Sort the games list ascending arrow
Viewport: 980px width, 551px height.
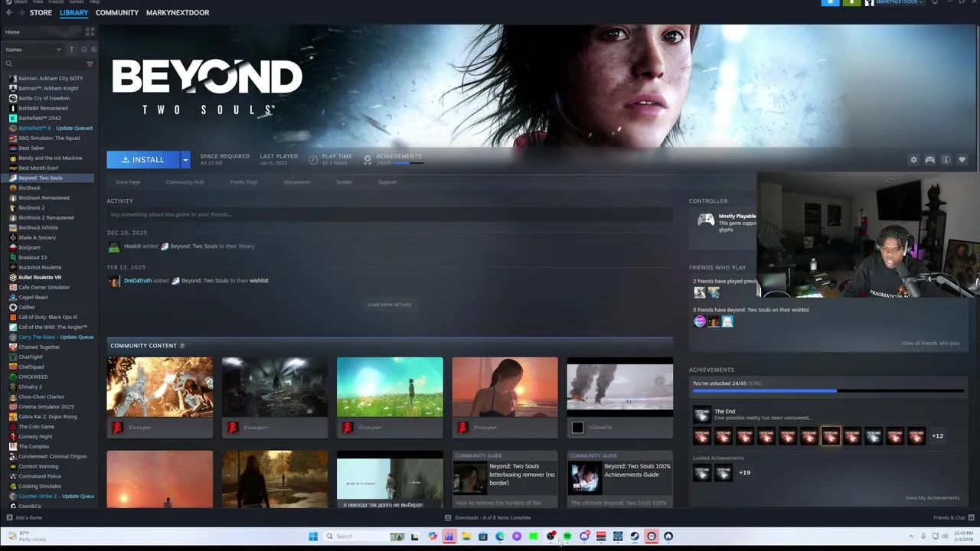71,50
